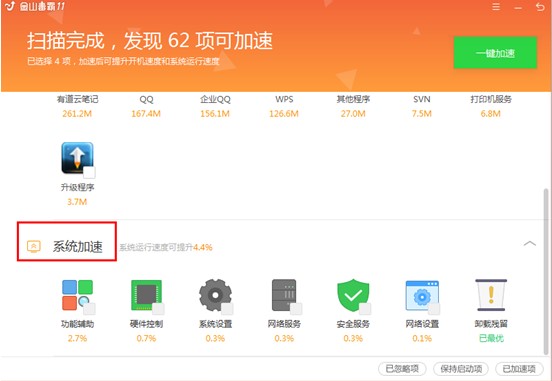552x381 pixels.
Task: Open the hamburger menu in title bar
Action: coord(496,7)
